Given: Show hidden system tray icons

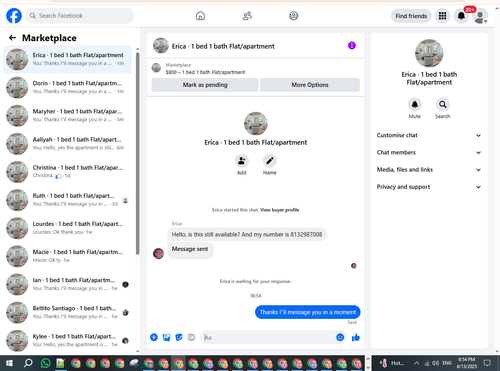Looking at the screenshot, I should click(417, 363).
